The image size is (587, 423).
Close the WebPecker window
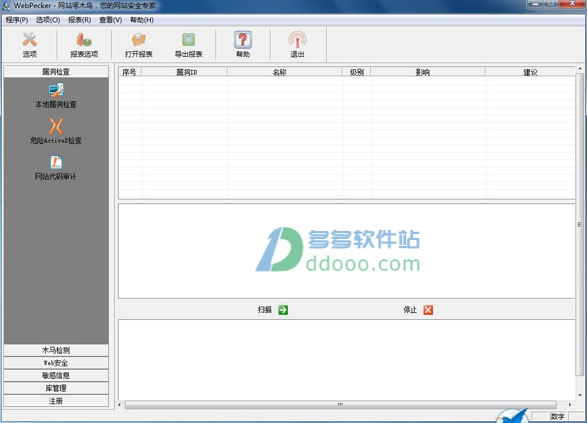point(572,3)
